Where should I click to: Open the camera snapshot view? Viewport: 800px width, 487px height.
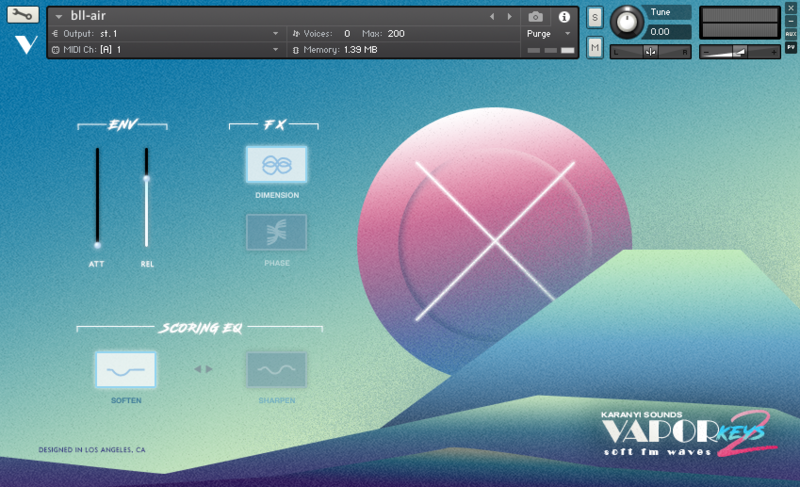click(535, 17)
